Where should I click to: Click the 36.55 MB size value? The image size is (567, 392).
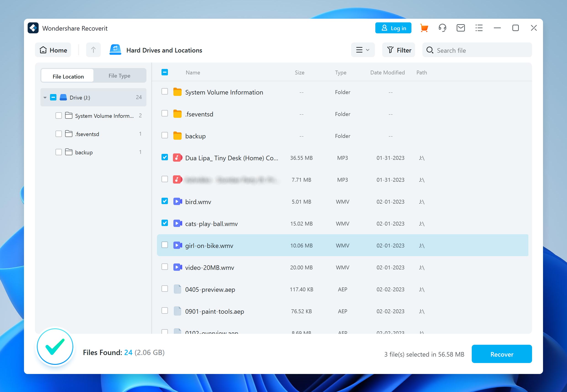coord(301,158)
